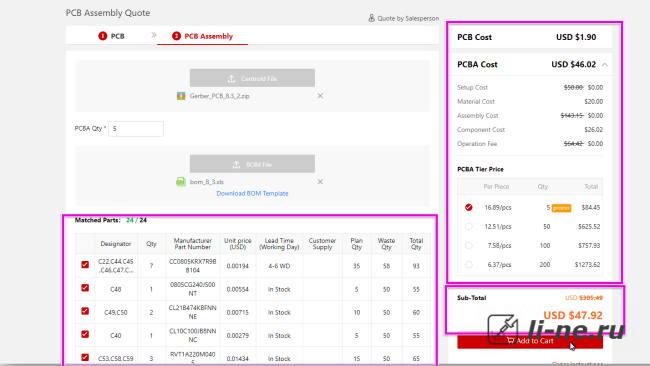Collapse the PCBA Cost breakdown chevron

click(x=605, y=65)
